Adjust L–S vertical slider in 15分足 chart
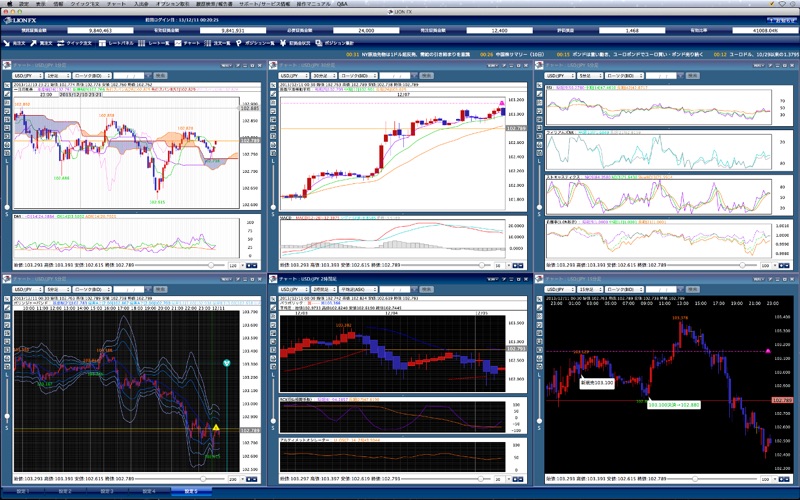 540,421
